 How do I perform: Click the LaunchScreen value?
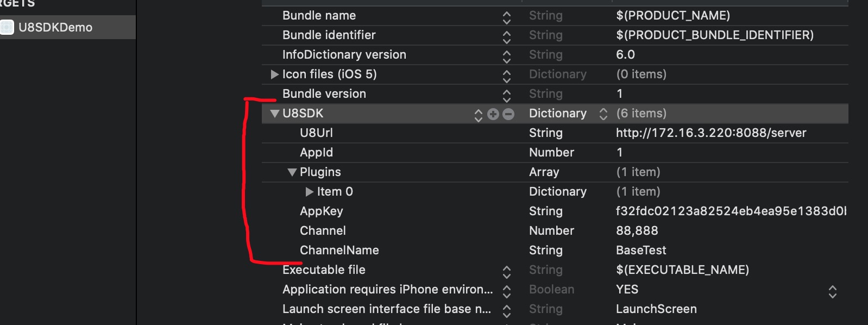656,309
